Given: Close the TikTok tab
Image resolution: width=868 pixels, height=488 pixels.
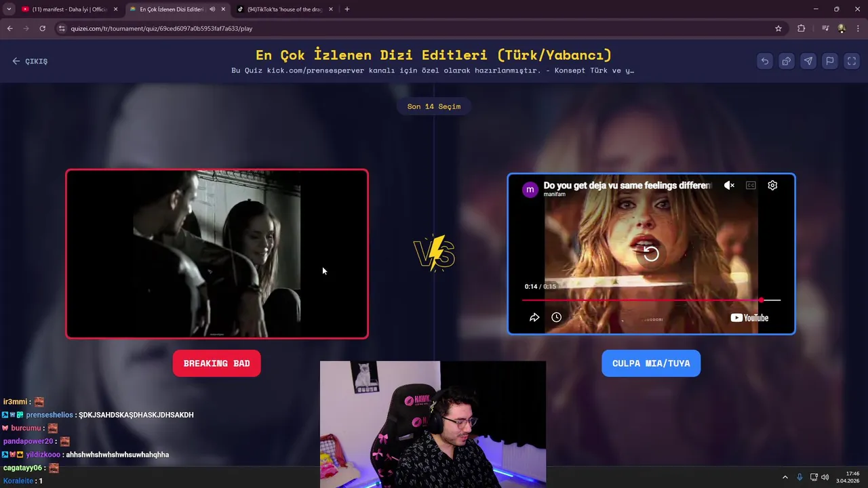Looking at the screenshot, I should [x=331, y=9].
